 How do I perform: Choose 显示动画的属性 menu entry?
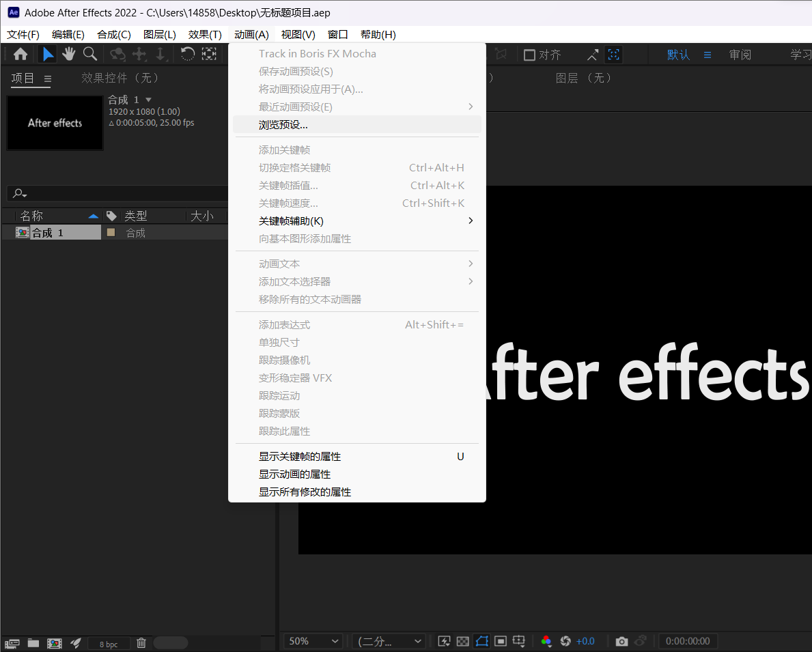pos(356,474)
